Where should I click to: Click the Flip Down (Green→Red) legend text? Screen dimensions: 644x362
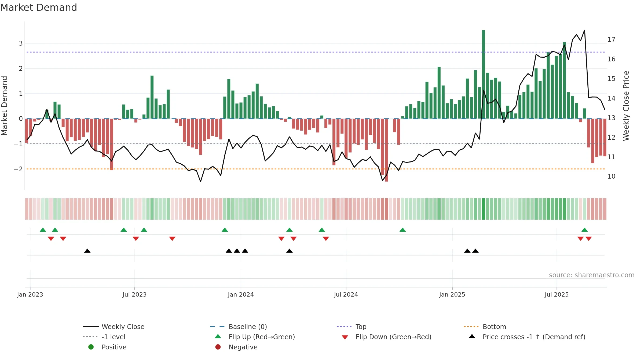click(x=393, y=337)
